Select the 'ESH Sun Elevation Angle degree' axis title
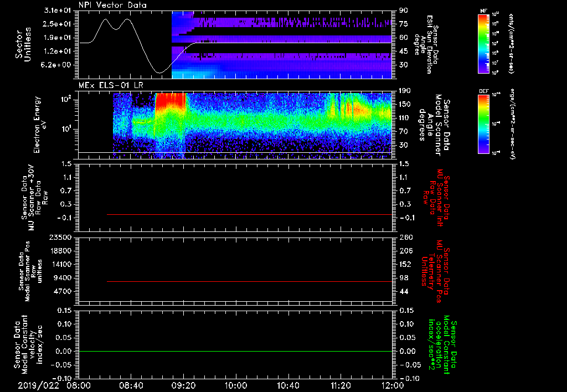 [426, 44]
